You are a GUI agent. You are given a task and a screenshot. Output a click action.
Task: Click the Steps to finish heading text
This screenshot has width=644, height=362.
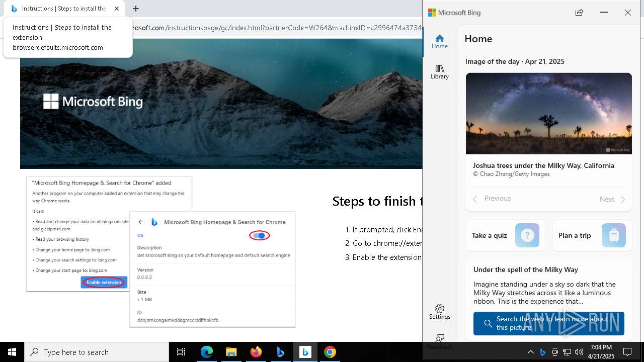(377, 201)
